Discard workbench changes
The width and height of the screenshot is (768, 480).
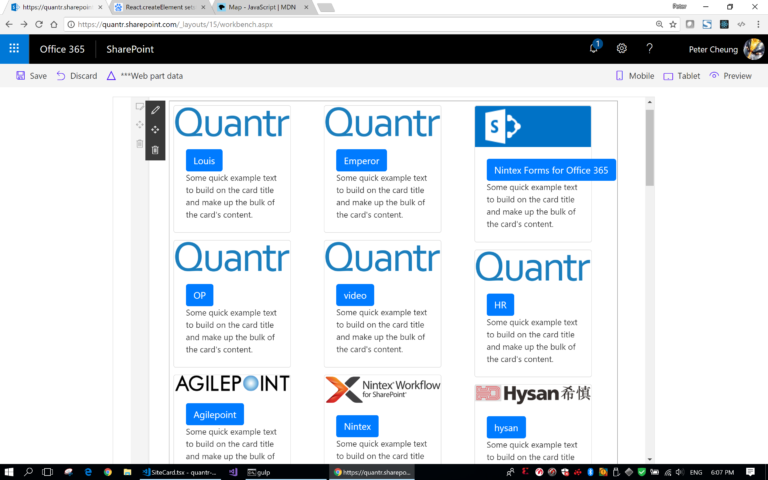(x=77, y=76)
